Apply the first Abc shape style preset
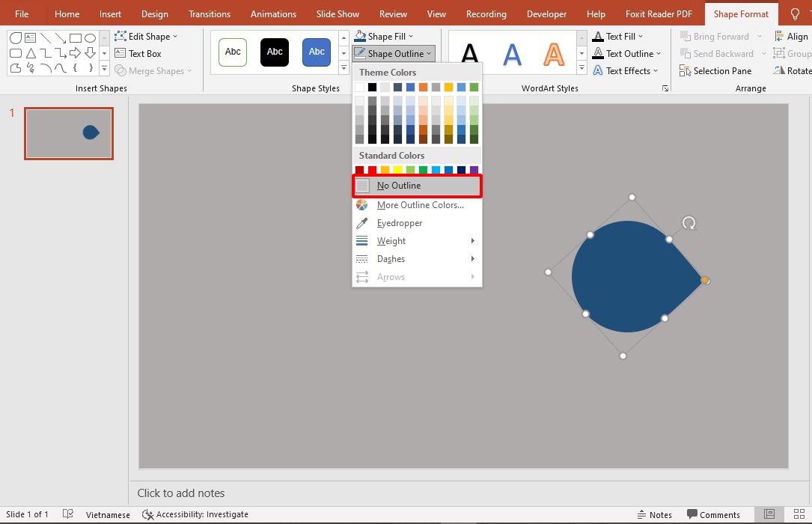The height and width of the screenshot is (524, 812). coord(232,52)
